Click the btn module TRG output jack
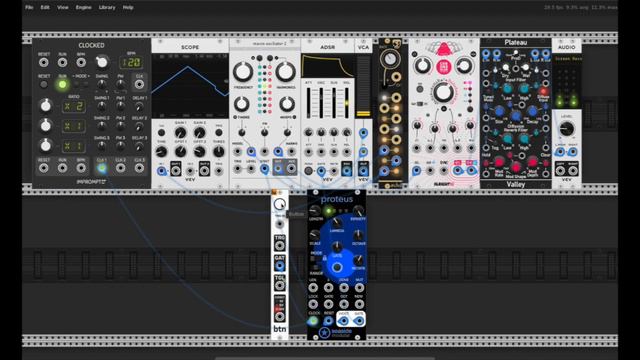 (x=280, y=246)
